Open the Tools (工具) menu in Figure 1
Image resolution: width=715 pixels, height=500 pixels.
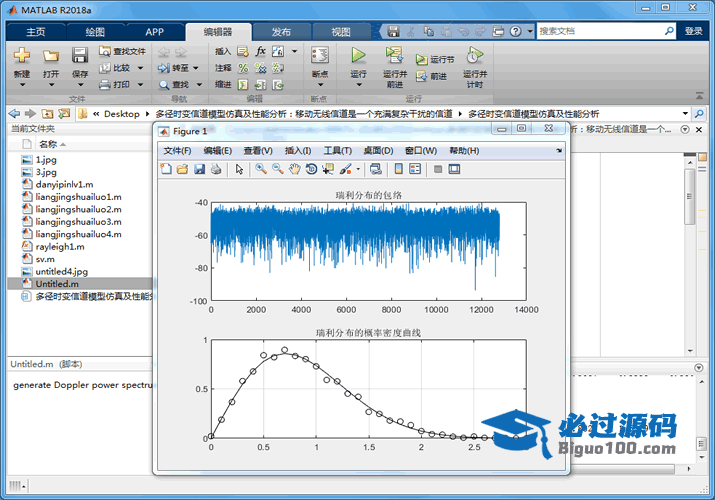pos(337,151)
